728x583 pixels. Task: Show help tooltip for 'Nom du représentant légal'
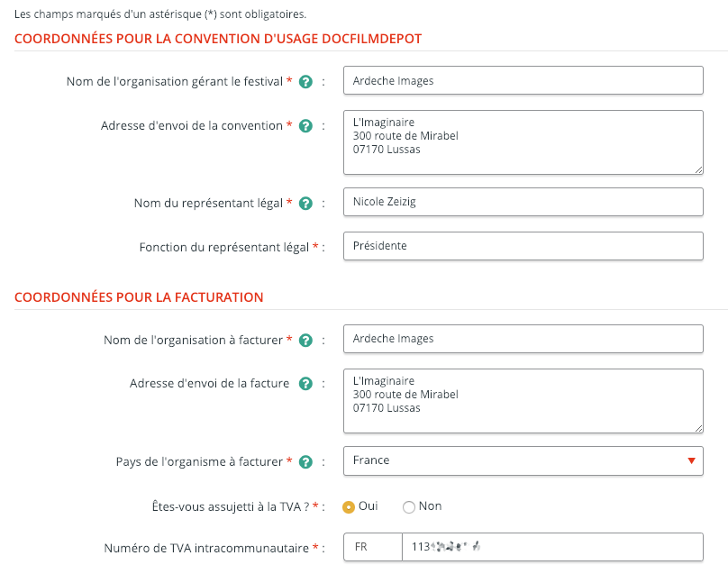click(305, 204)
